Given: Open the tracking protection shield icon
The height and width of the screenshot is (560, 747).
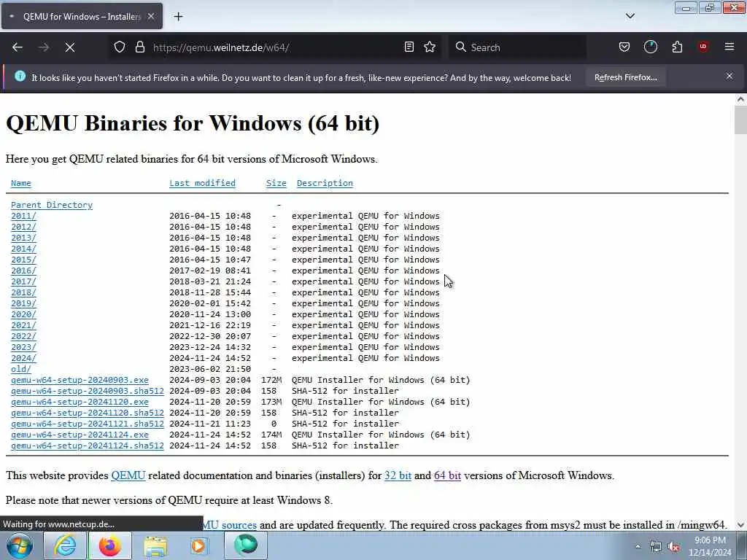Looking at the screenshot, I should pos(120,47).
